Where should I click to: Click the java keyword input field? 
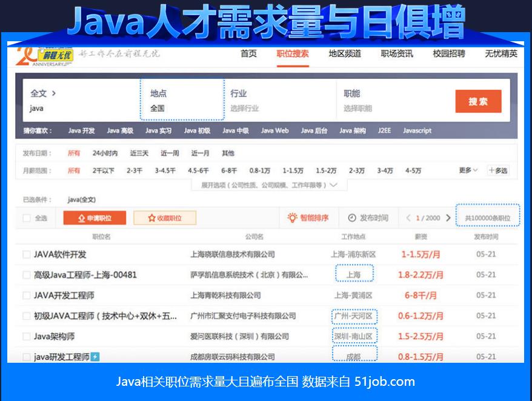tap(73, 109)
